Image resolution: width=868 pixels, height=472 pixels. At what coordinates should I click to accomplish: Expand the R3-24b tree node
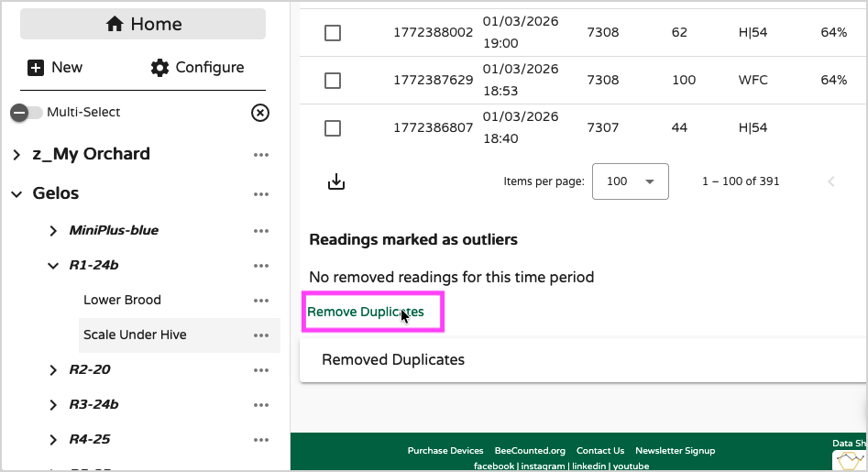click(x=53, y=405)
